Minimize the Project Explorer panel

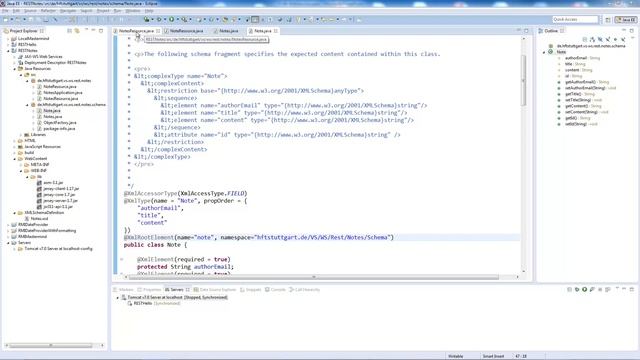93,31
